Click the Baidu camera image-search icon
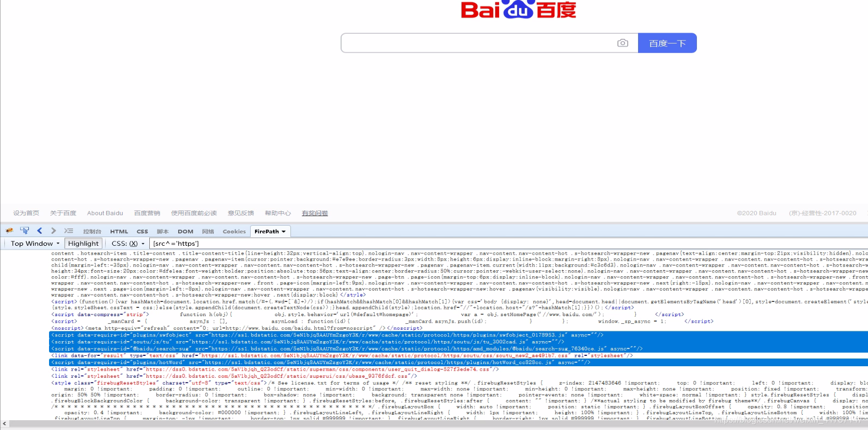 [x=623, y=43]
